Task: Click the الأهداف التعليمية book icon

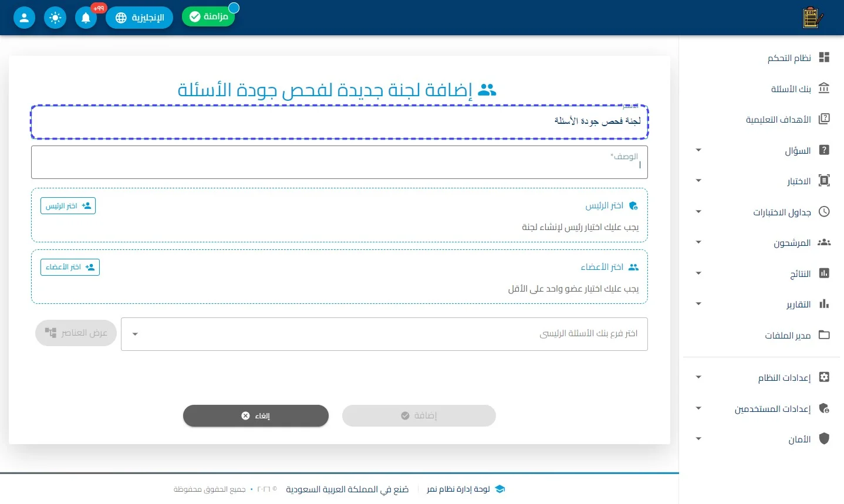Action: pos(824,119)
